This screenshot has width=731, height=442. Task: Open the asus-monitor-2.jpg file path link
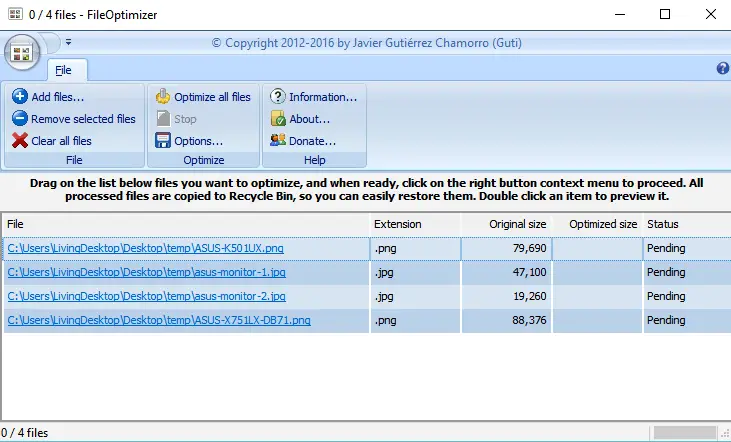tap(146, 296)
